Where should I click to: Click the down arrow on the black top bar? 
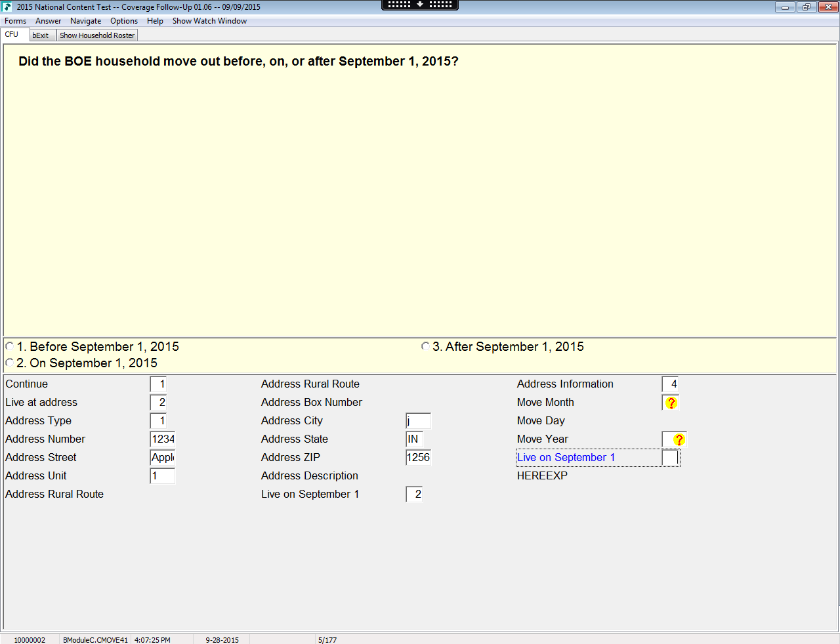[x=420, y=5]
